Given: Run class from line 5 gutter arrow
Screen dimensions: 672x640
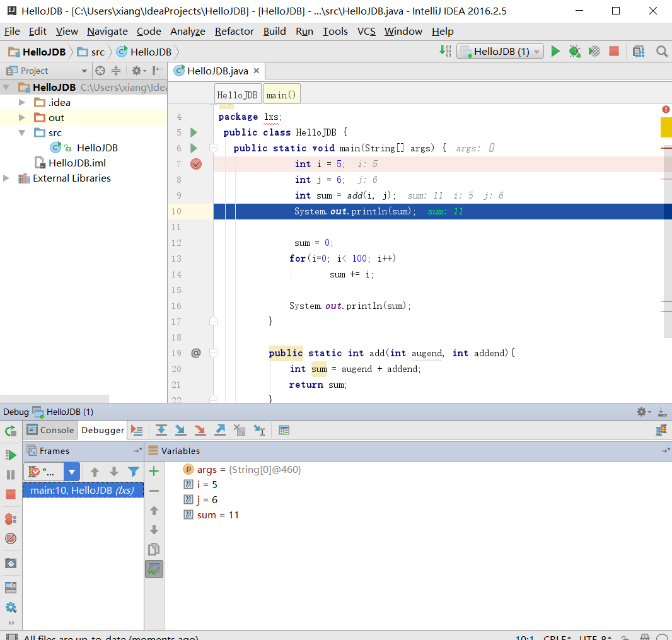Looking at the screenshot, I should click(x=194, y=132).
